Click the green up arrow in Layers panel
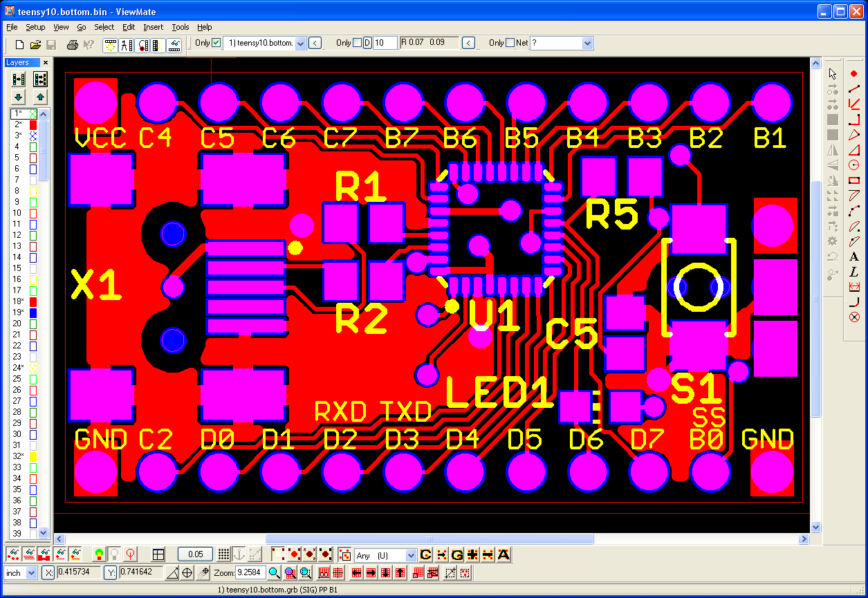The image size is (868, 598). point(40,97)
